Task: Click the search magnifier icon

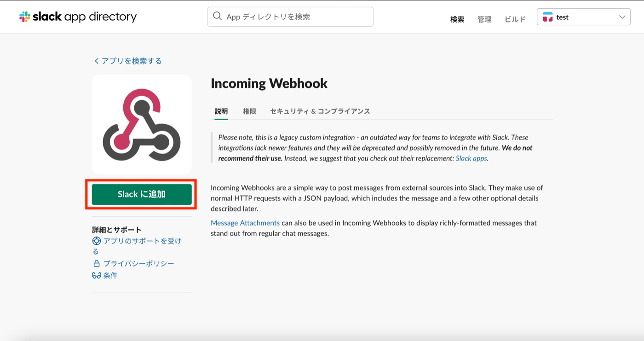Action: click(x=218, y=17)
